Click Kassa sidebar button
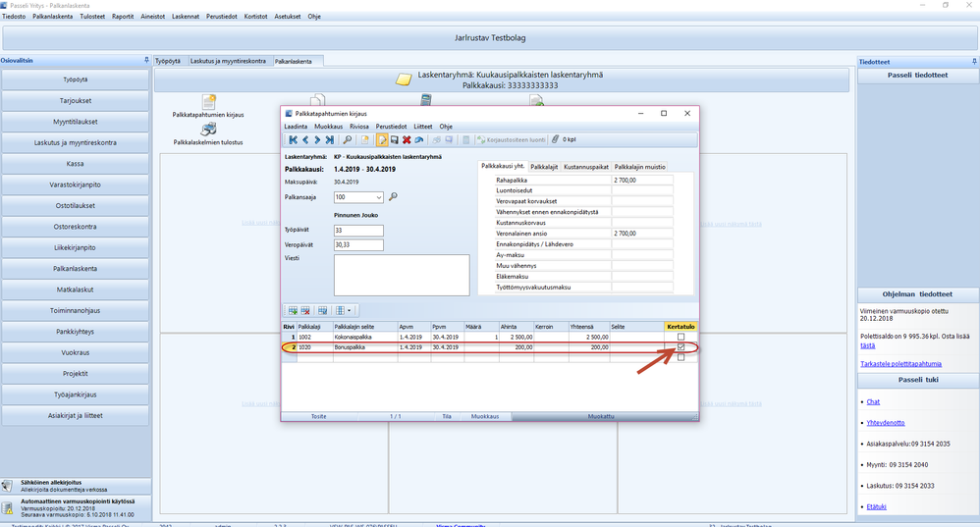The height and width of the screenshot is (527, 980). click(75, 164)
